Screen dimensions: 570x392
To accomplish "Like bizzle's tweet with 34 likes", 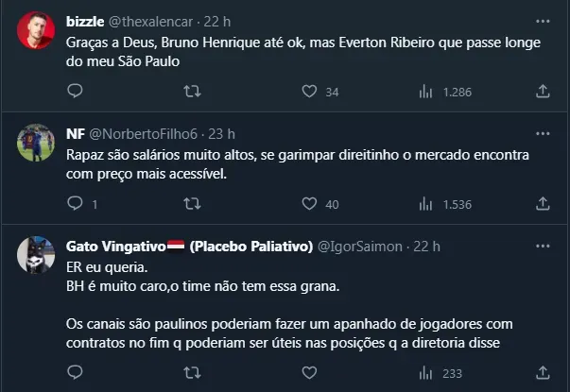I will click(x=308, y=92).
